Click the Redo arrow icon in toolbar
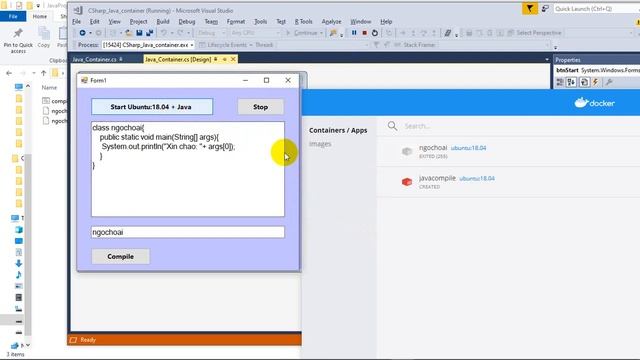This screenshot has width=640, height=360. (180, 33)
